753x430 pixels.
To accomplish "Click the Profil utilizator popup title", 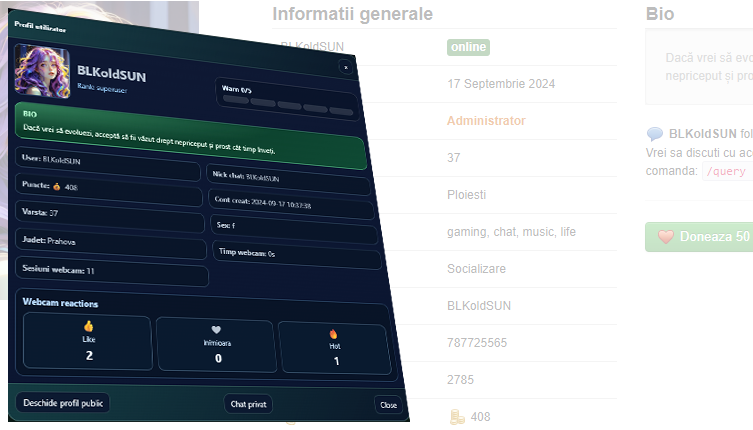I will coord(40,27).
